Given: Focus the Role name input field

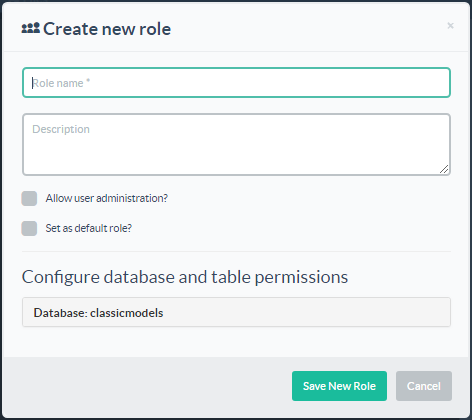Looking at the screenshot, I should click(x=236, y=83).
